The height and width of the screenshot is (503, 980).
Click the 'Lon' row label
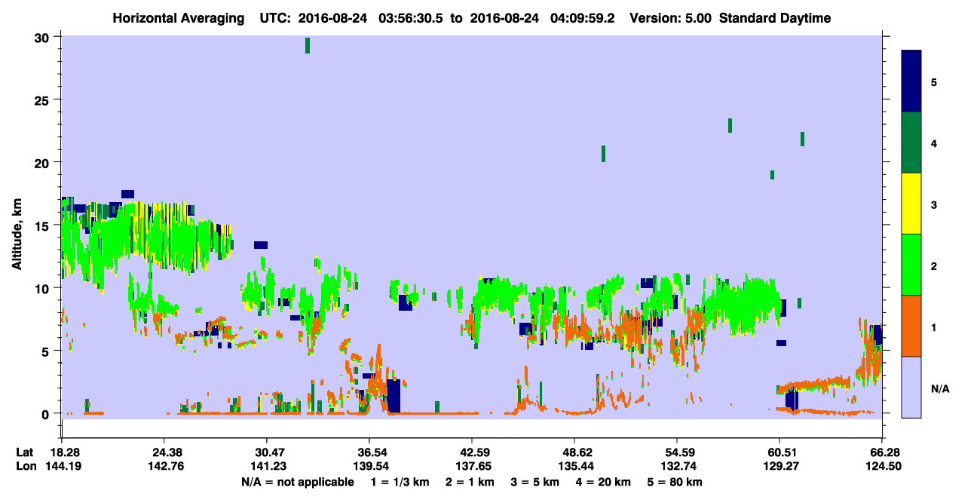tap(26, 466)
